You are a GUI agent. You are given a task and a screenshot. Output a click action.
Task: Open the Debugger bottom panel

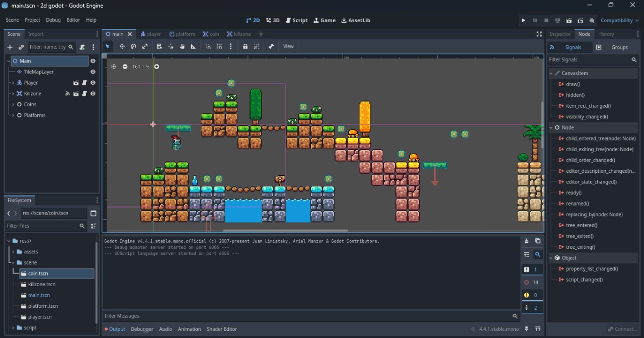pyautogui.click(x=142, y=329)
